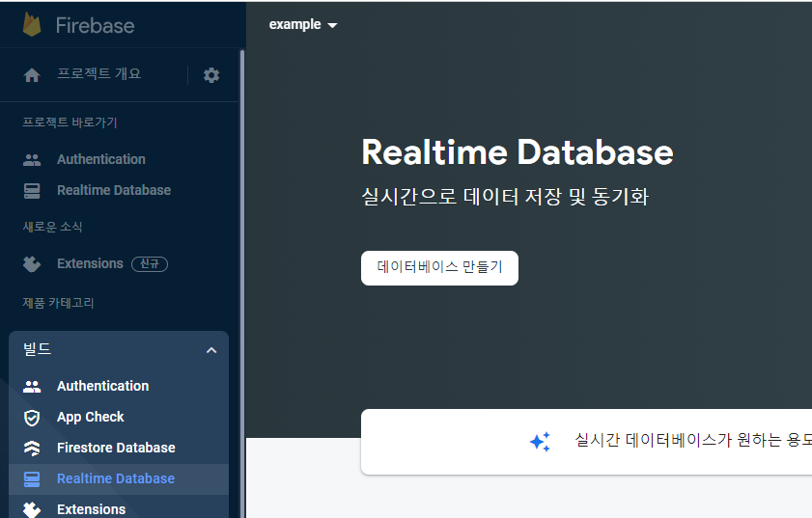Click 데이터베이스 만들기 button
812x518 pixels.
click(439, 268)
